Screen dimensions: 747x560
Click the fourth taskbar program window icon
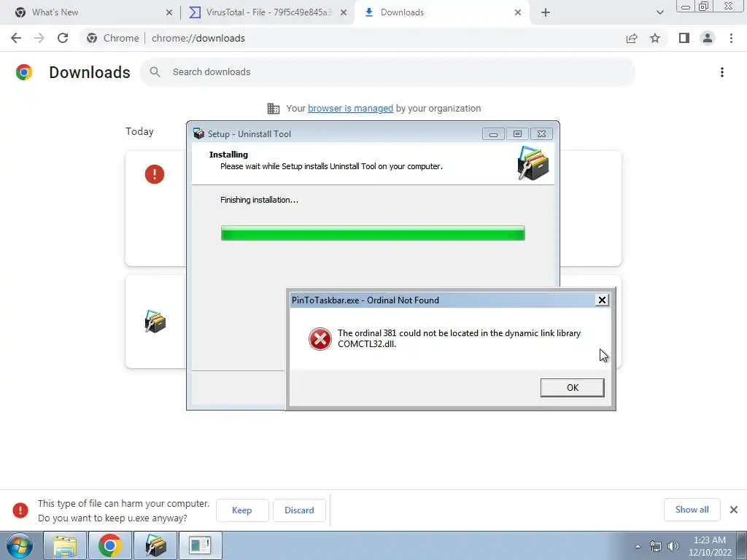[x=200, y=545]
